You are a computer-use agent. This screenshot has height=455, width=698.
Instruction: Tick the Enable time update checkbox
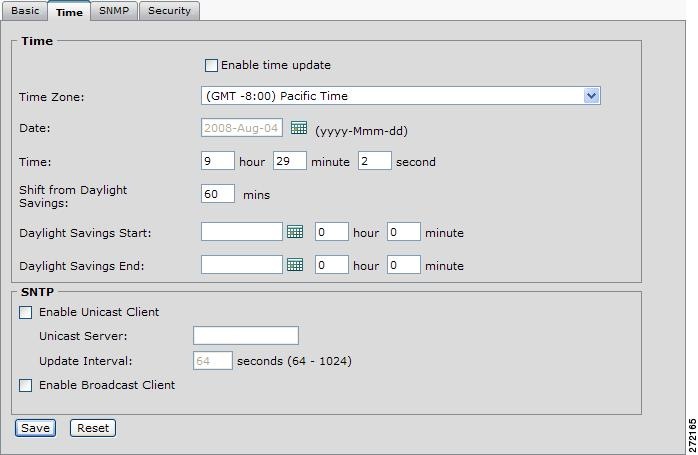(211, 65)
